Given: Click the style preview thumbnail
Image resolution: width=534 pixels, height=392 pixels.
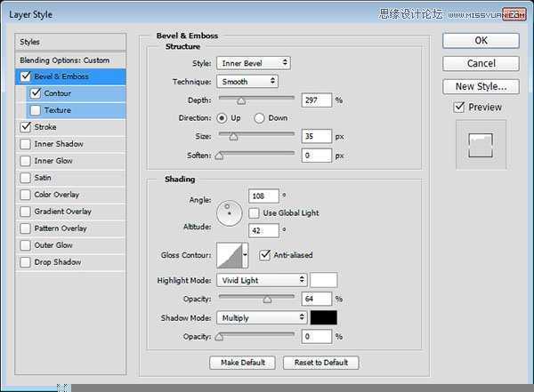Looking at the screenshot, I should point(481,145).
